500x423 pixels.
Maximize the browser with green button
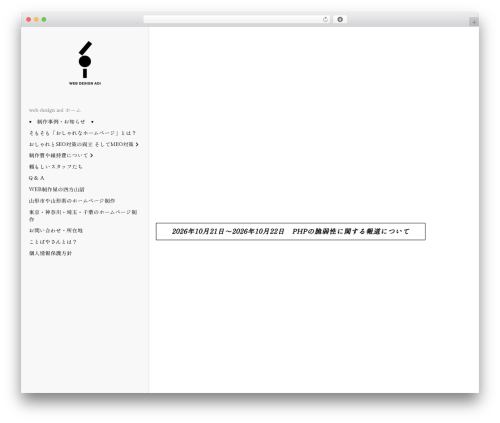click(x=44, y=20)
